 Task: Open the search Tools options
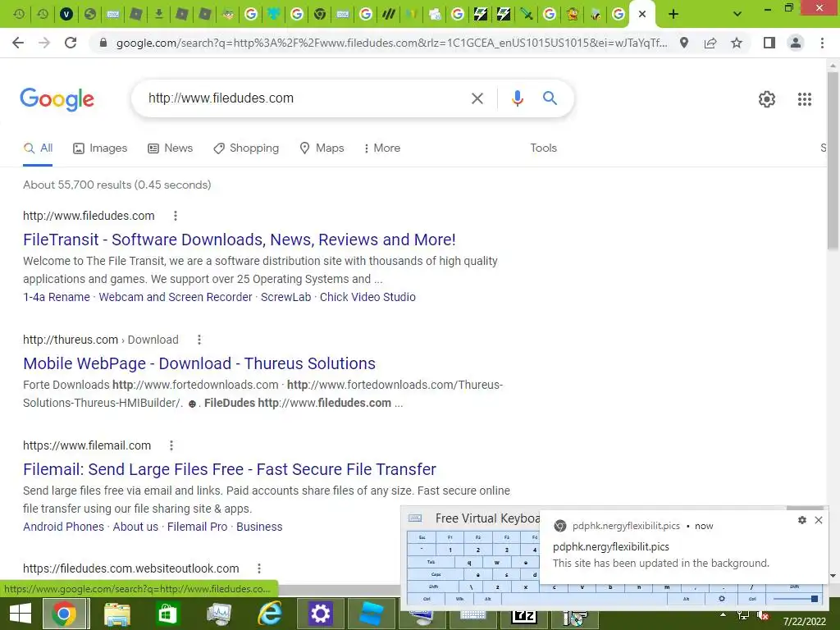[x=543, y=148]
